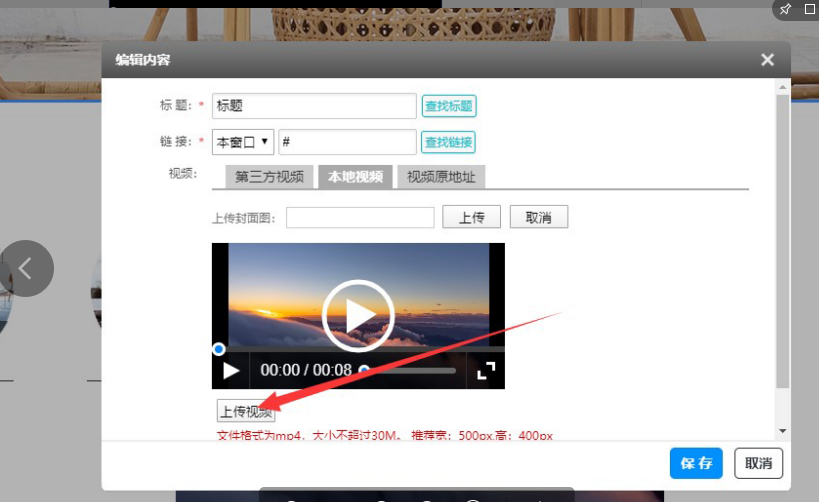Image resolution: width=819 pixels, height=502 pixels.
Task: Click the blue 保存 button
Action: coord(696,463)
